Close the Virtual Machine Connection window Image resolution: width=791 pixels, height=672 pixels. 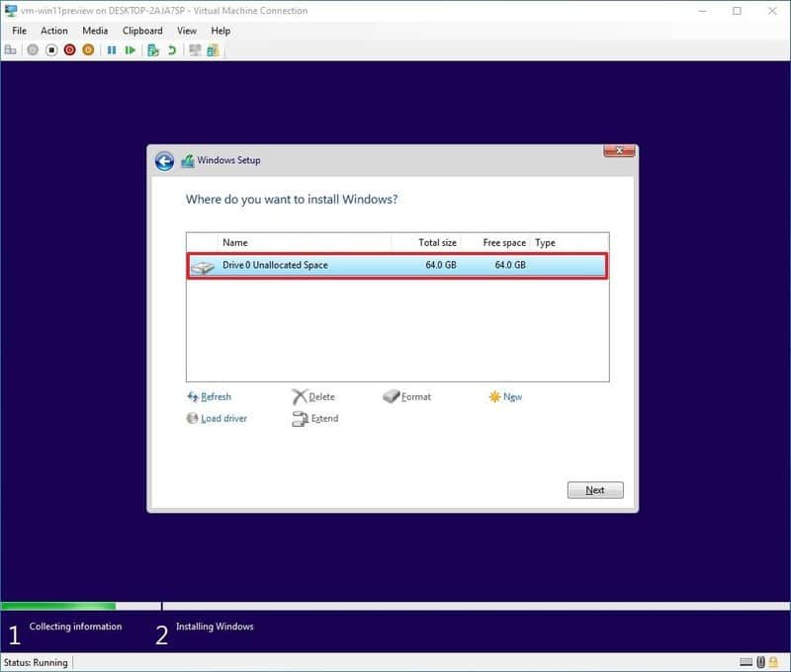pos(772,11)
